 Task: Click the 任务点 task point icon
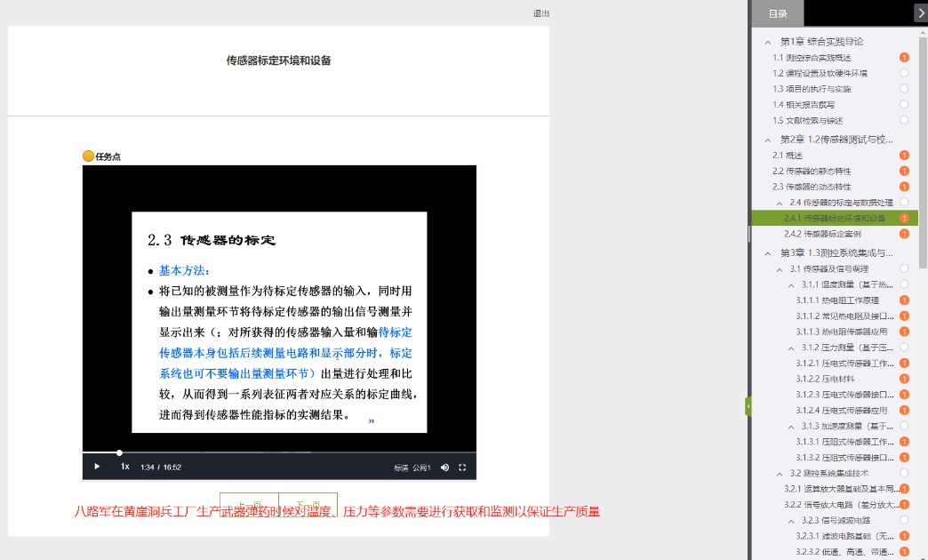click(87, 156)
